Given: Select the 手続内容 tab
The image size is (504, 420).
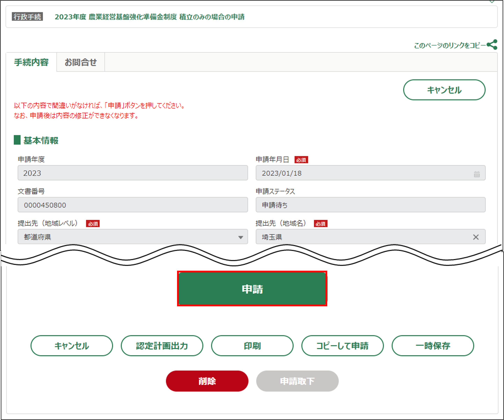Looking at the screenshot, I should coord(31,62).
